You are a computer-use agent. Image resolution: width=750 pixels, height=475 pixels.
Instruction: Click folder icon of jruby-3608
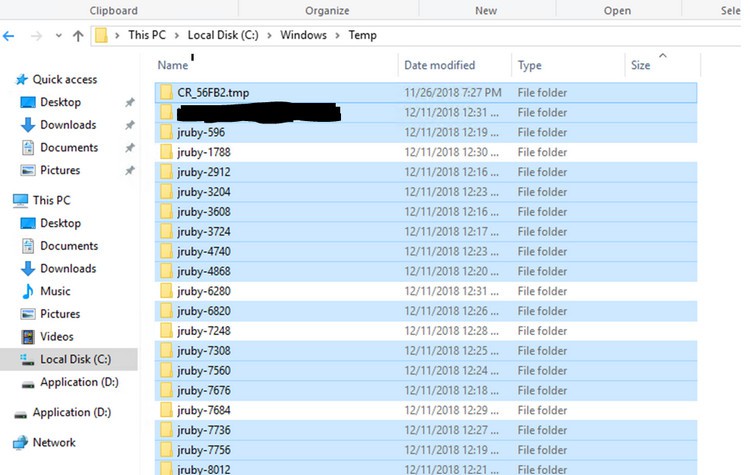pos(166,211)
